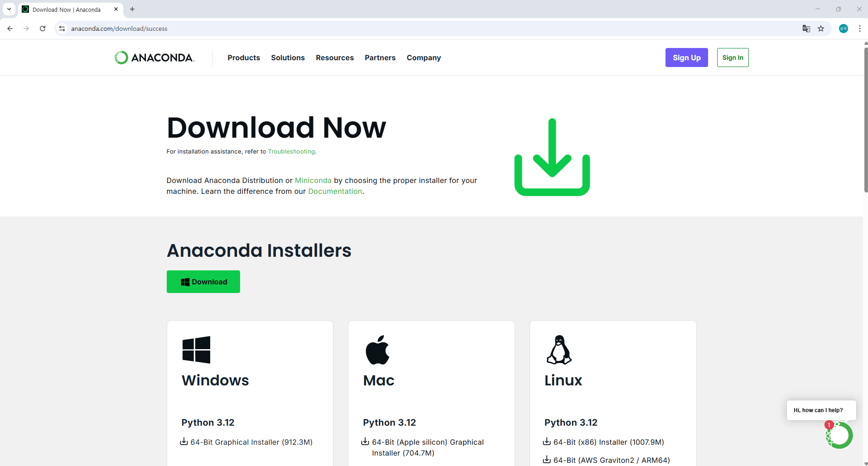Bookmark this tab with the star icon
Image resolution: width=868 pixels, height=466 pixels.
point(821,29)
